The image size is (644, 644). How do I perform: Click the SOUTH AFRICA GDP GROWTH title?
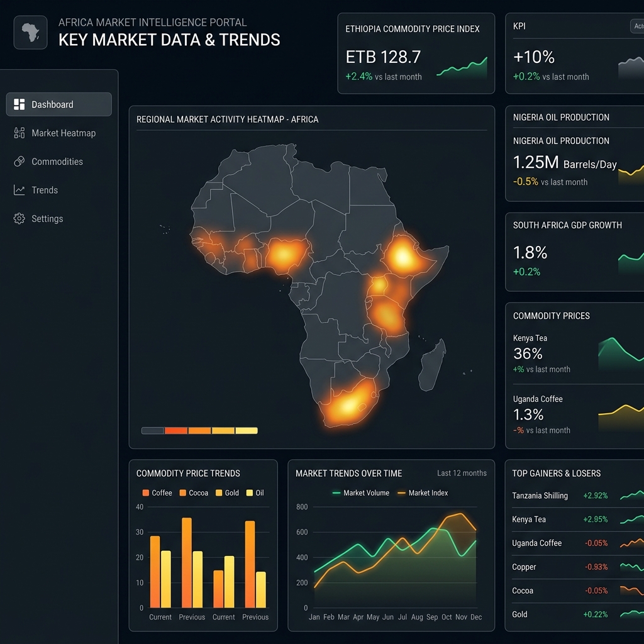coord(567,225)
